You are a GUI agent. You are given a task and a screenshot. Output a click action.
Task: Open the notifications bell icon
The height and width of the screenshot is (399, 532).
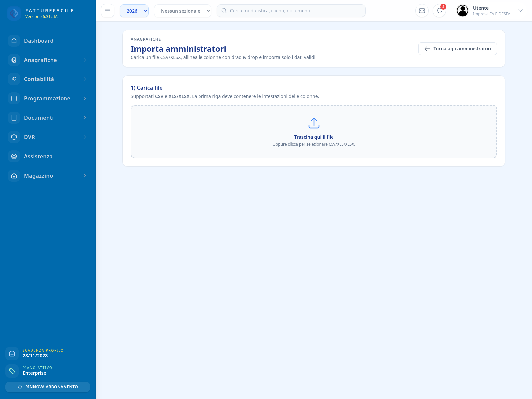(439, 11)
